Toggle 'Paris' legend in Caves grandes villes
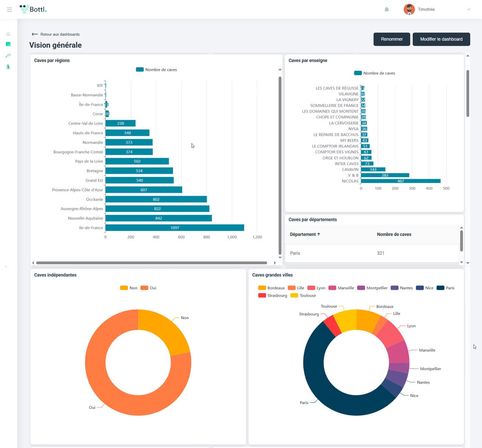 coord(445,288)
